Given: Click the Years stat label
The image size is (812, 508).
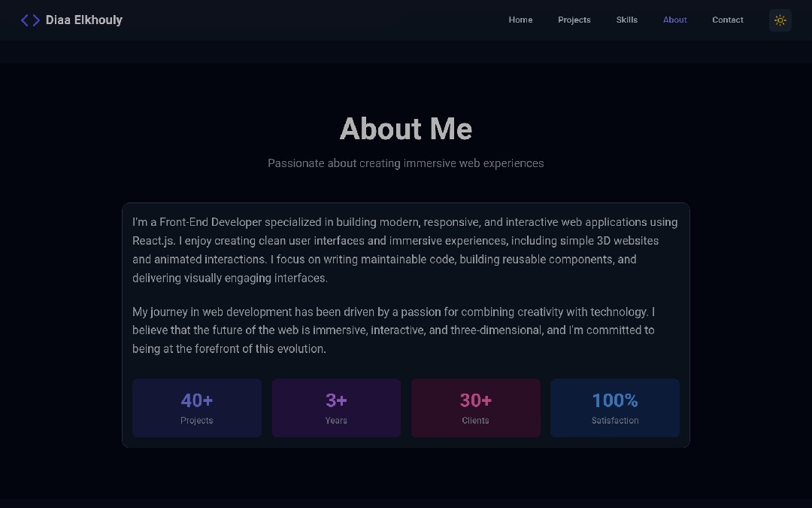Looking at the screenshot, I should click(x=336, y=421).
